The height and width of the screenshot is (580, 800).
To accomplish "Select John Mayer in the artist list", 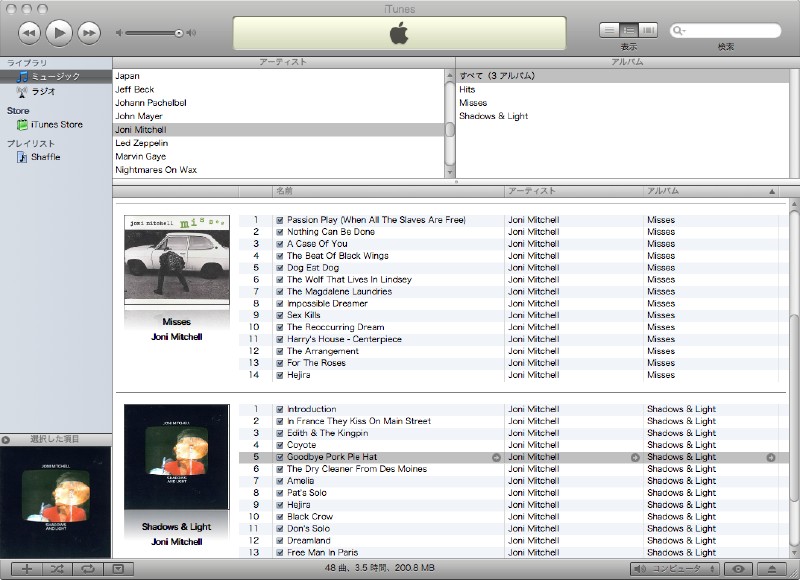I will (279, 116).
